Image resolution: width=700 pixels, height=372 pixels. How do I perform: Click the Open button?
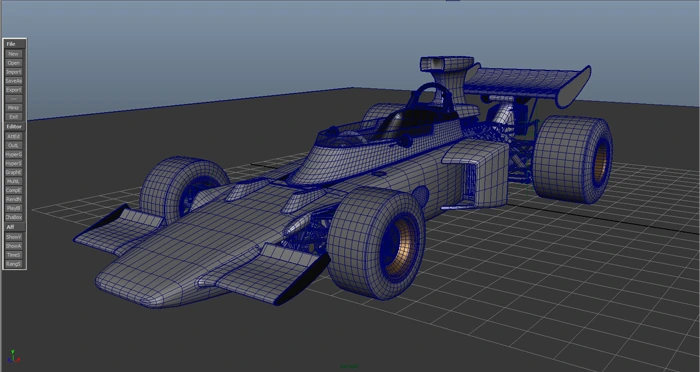click(13, 63)
